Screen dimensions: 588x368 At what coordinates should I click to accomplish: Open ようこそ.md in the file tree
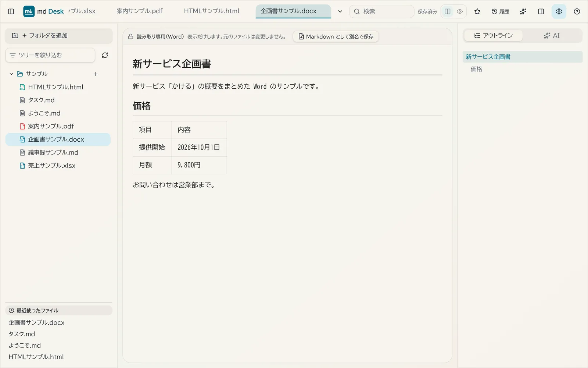58,113
